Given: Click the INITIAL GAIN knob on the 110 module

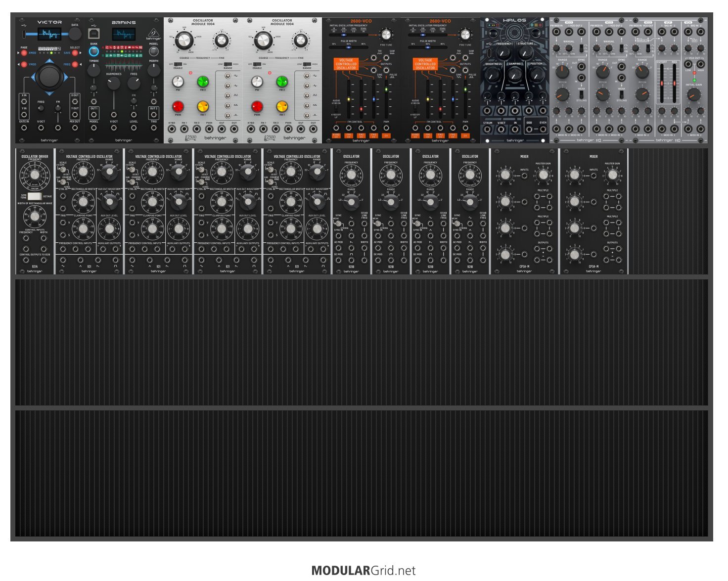Looking at the screenshot, I should [694, 95].
